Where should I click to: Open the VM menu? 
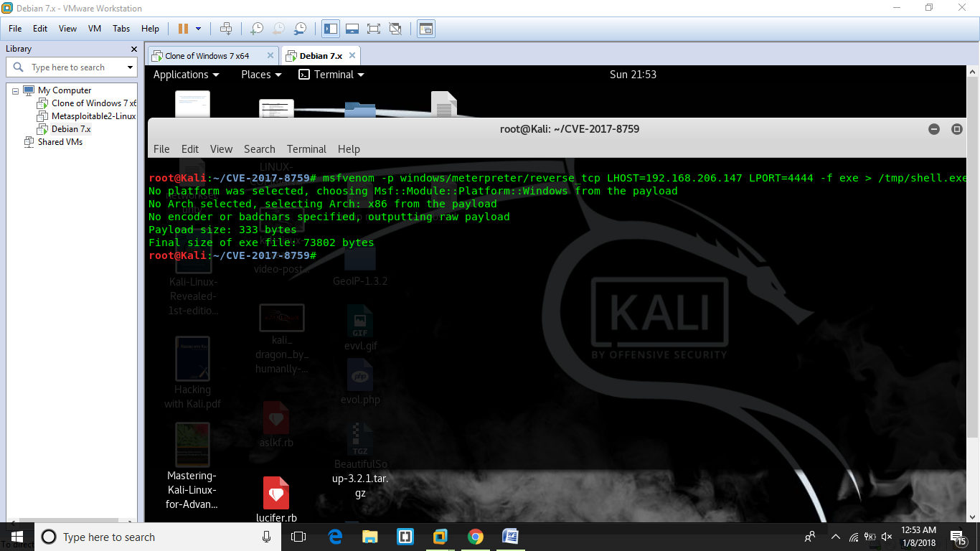[x=95, y=29]
